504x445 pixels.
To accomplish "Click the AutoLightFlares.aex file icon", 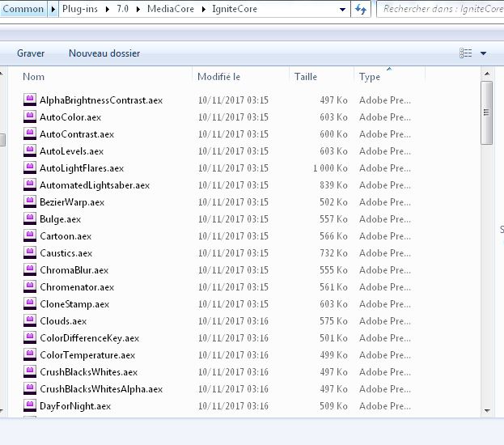I will point(30,167).
